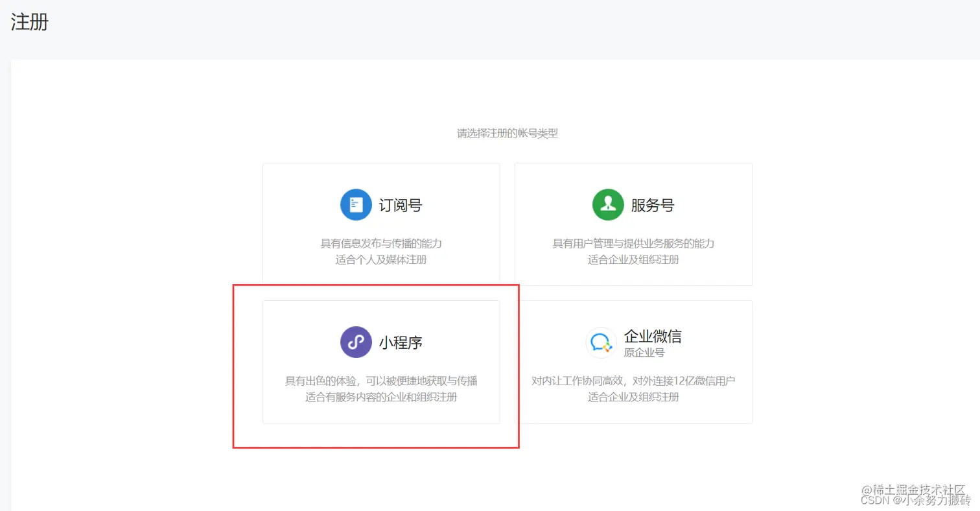Click the text 适合有服务内容的企业和组织注册
This screenshot has height=511, width=980.
pos(381,396)
